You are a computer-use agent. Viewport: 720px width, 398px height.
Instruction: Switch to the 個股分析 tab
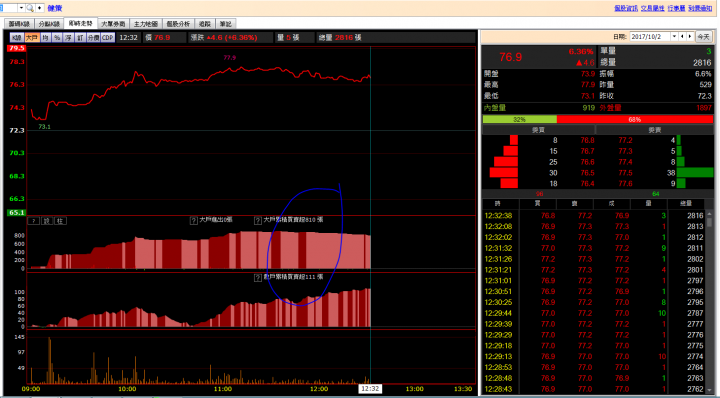click(x=178, y=24)
